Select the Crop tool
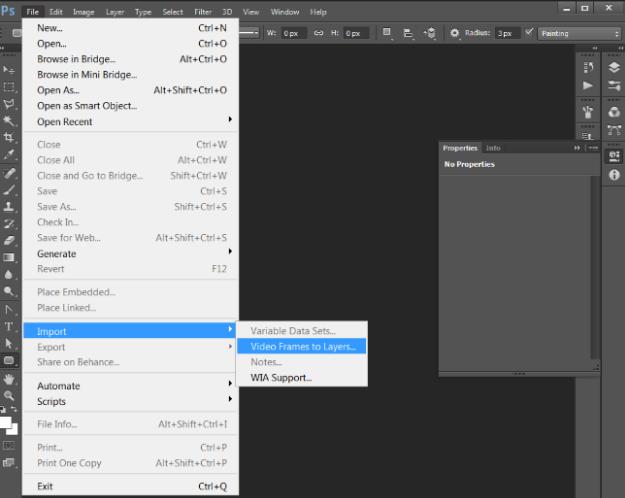Viewport: 625px width, 498px height. tap(8, 138)
